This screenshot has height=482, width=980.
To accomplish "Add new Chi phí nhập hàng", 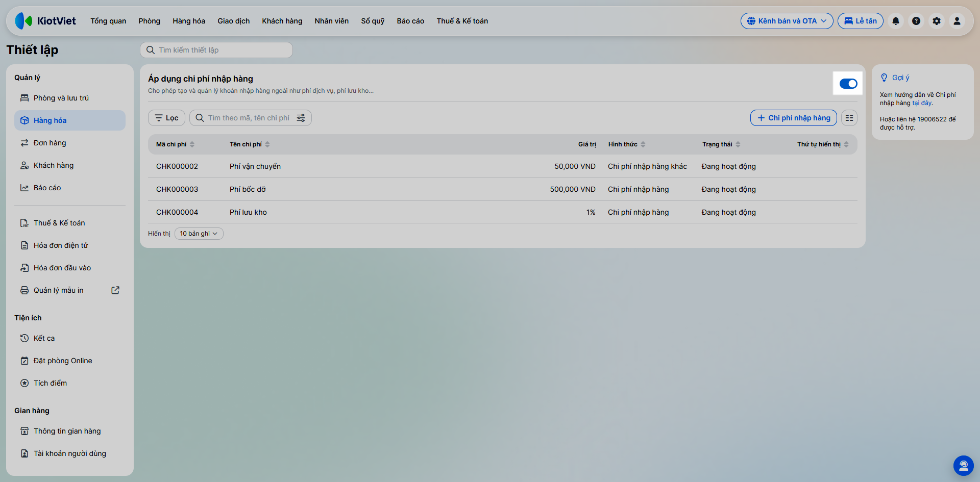I will [794, 118].
